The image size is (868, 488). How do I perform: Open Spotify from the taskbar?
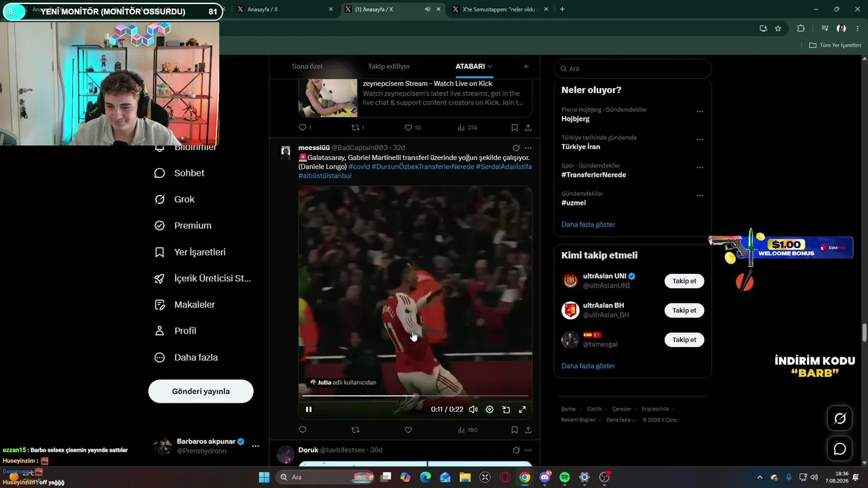point(565,477)
